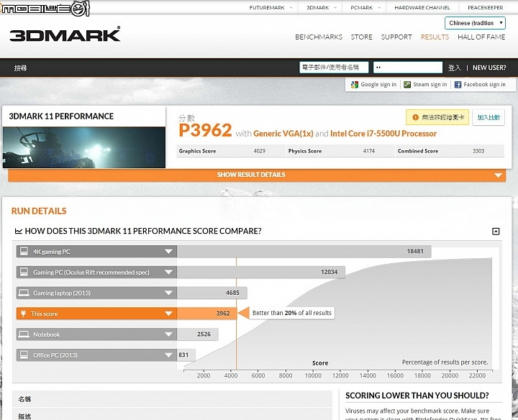The height and width of the screenshot is (420, 518).
Task: Click the 2526 Notebook score value
Action: (x=204, y=334)
